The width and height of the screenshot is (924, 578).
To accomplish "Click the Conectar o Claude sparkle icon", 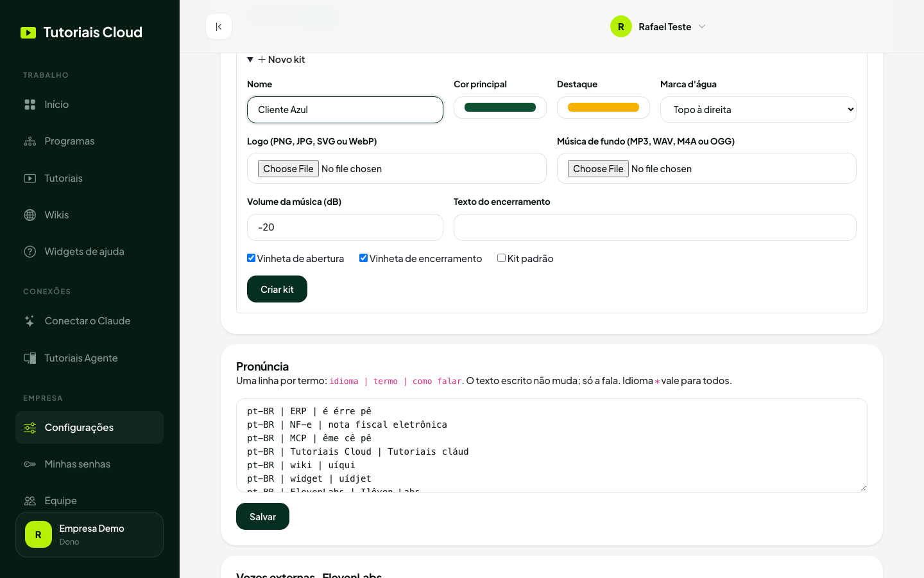I will pyautogui.click(x=30, y=321).
